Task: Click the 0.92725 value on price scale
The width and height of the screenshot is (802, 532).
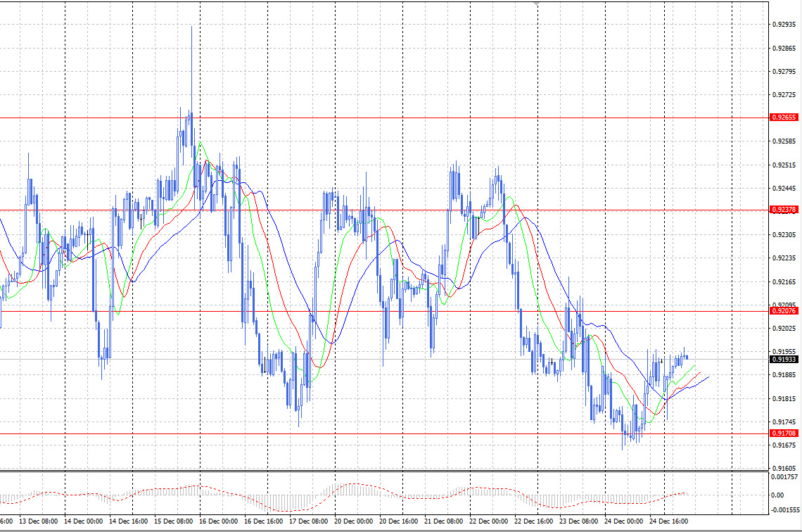Action: 784,95
